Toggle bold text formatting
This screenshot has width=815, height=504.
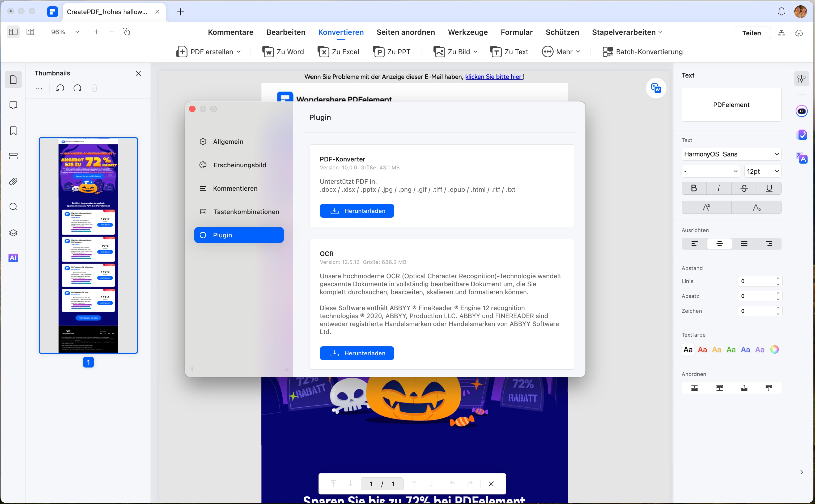[694, 188]
